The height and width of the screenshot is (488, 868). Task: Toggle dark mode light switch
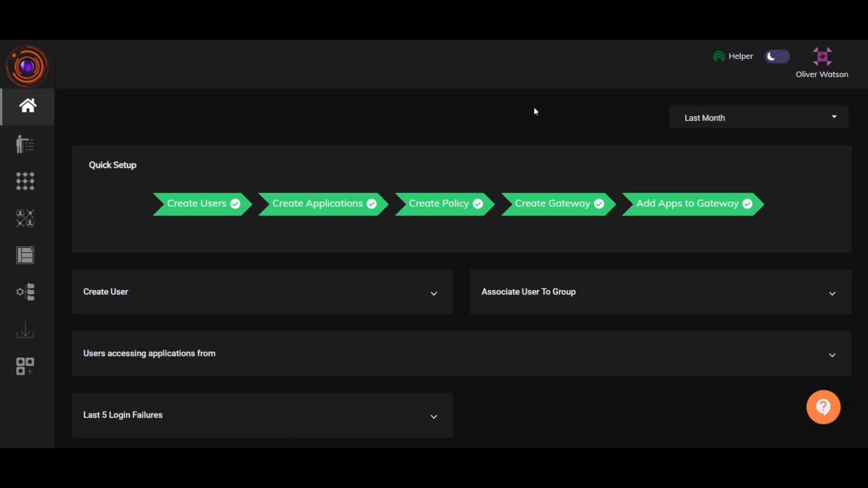pyautogui.click(x=778, y=56)
